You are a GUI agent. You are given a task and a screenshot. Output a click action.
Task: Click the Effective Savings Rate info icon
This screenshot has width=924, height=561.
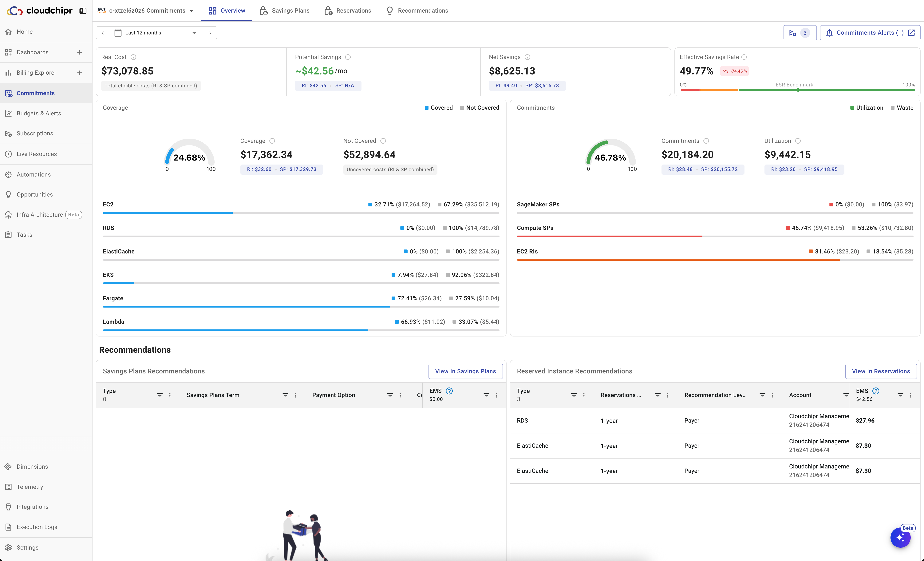744,57
